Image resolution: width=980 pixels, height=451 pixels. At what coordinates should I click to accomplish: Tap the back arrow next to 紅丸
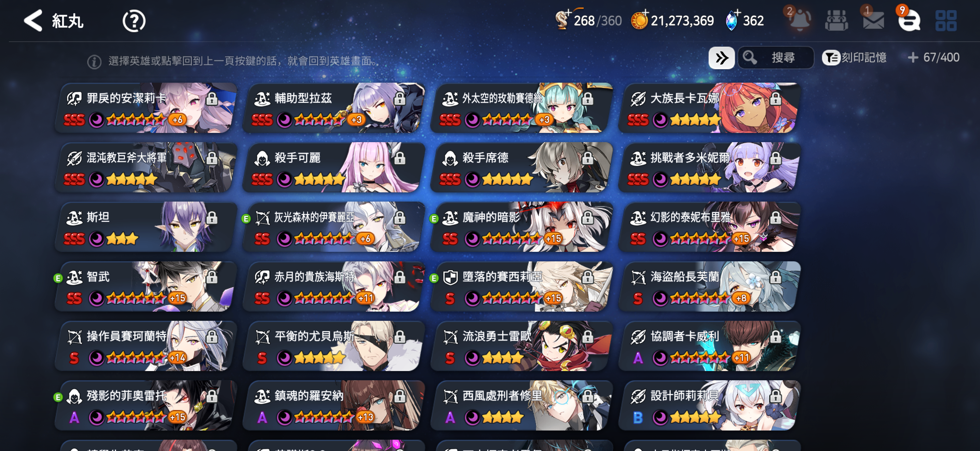pos(33,20)
